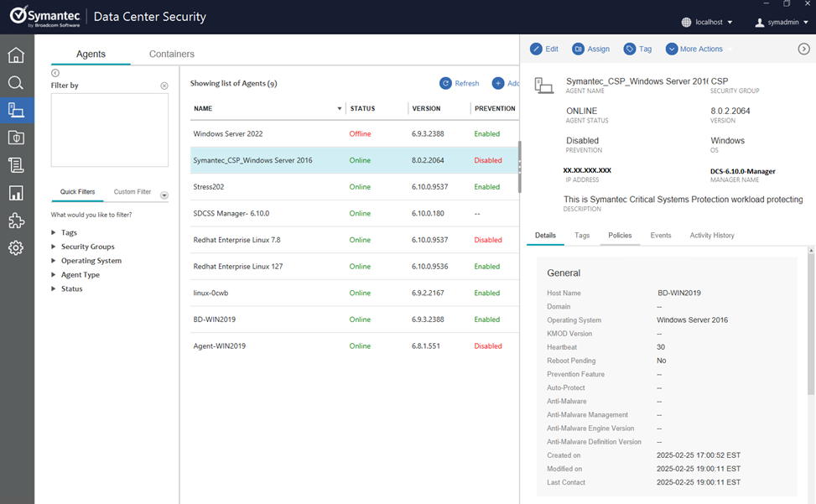Switch to the Containers tab

[172, 55]
